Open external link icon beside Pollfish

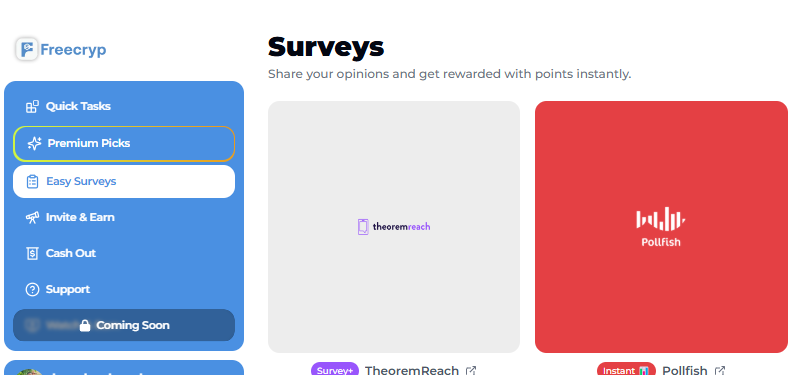pos(720,370)
